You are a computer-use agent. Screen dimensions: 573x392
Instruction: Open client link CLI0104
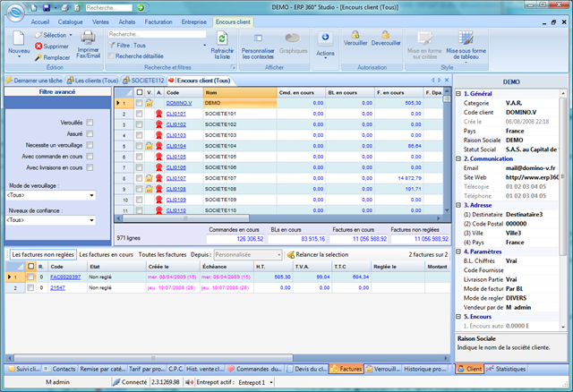(x=176, y=146)
